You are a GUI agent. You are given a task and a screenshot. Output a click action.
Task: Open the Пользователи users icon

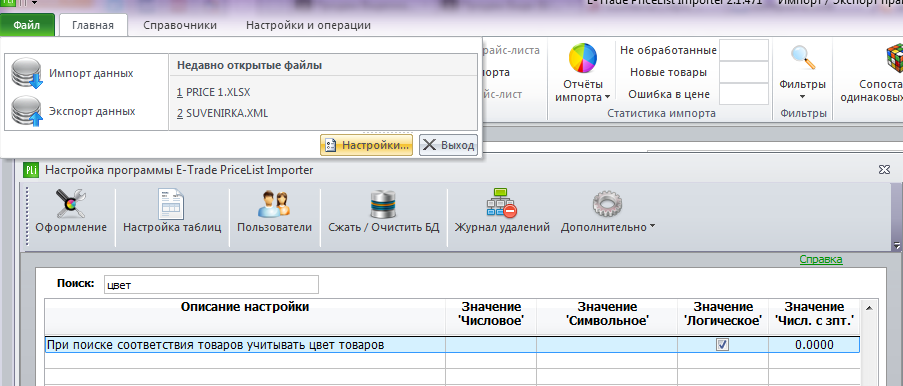pyautogui.click(x=274, y=204)
